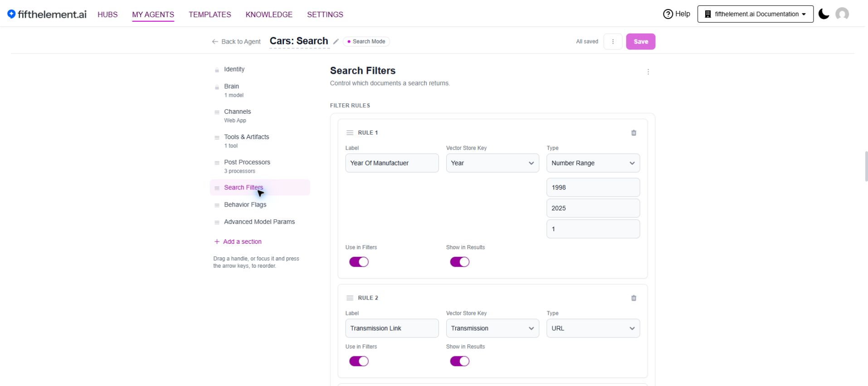Open the three-dot menu beside Save

(x=613, y=41)
